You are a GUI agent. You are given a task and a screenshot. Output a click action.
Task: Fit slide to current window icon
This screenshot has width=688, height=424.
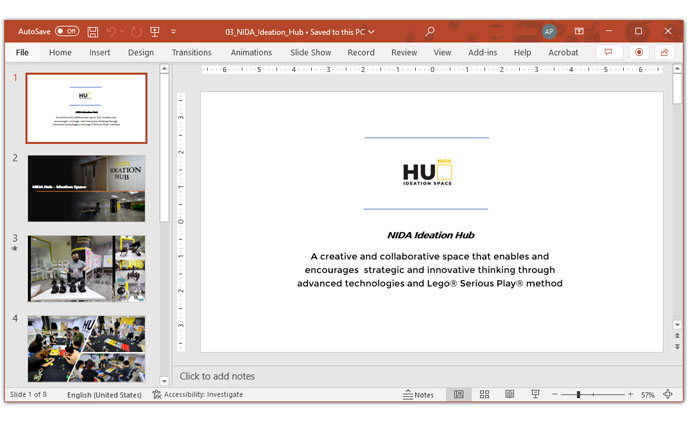tap(668, 394)
